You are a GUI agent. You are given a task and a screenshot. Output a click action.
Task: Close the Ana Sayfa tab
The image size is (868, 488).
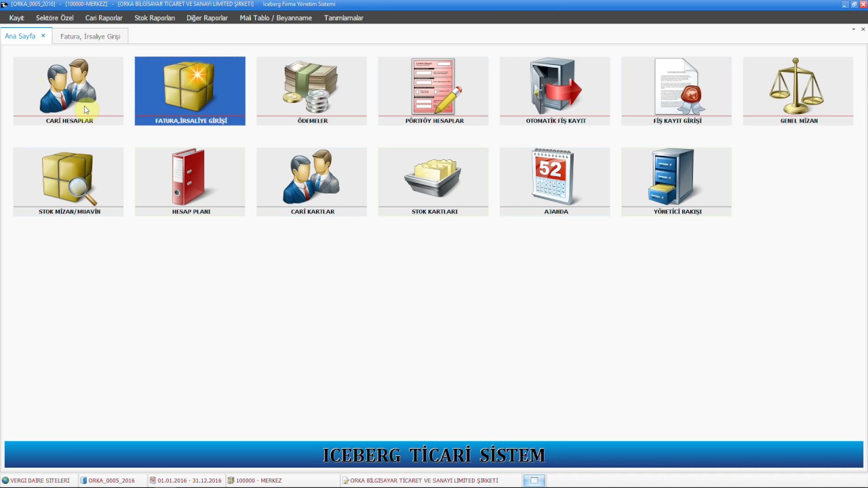(x=43, y=36)
